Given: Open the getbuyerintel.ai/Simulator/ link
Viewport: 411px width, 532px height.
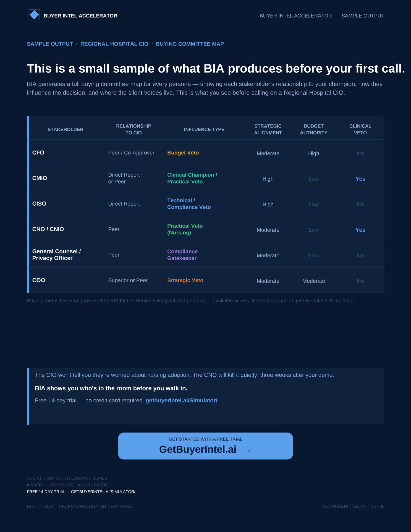Looking at the screenshot, I should point(181,400).
